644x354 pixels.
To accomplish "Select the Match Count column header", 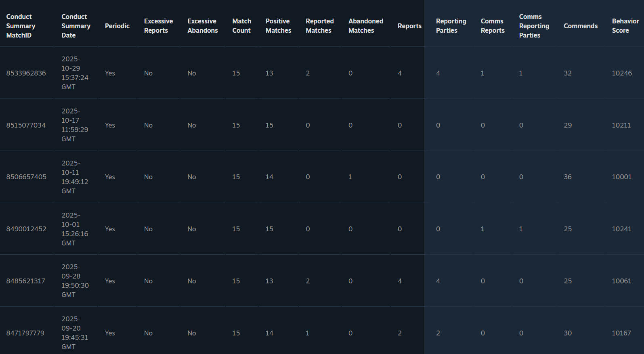I will click(x=241, y=26).
